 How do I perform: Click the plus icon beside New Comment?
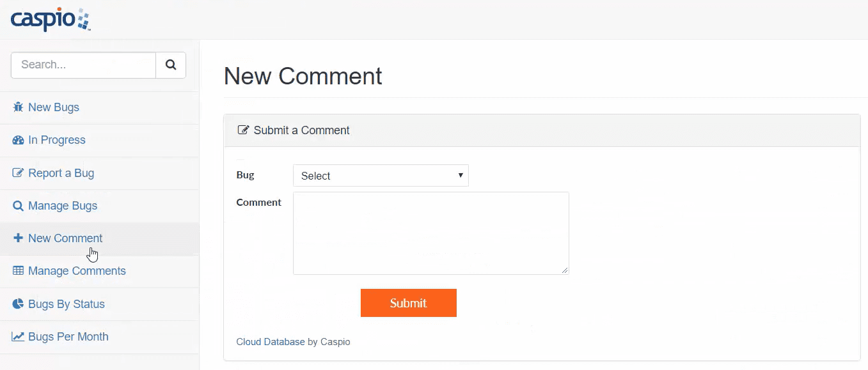[x=18, y=238]
